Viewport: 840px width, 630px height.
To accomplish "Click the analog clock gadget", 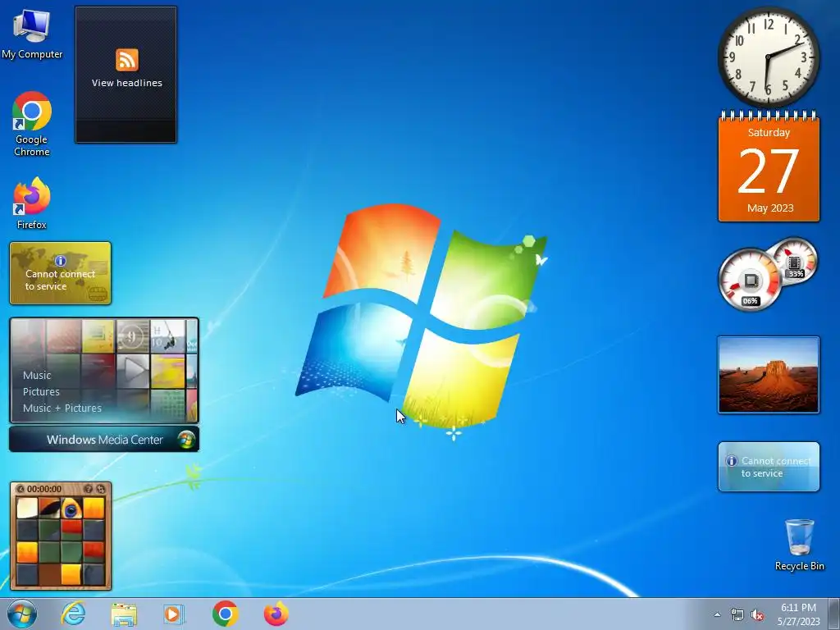I will point(768,57).
